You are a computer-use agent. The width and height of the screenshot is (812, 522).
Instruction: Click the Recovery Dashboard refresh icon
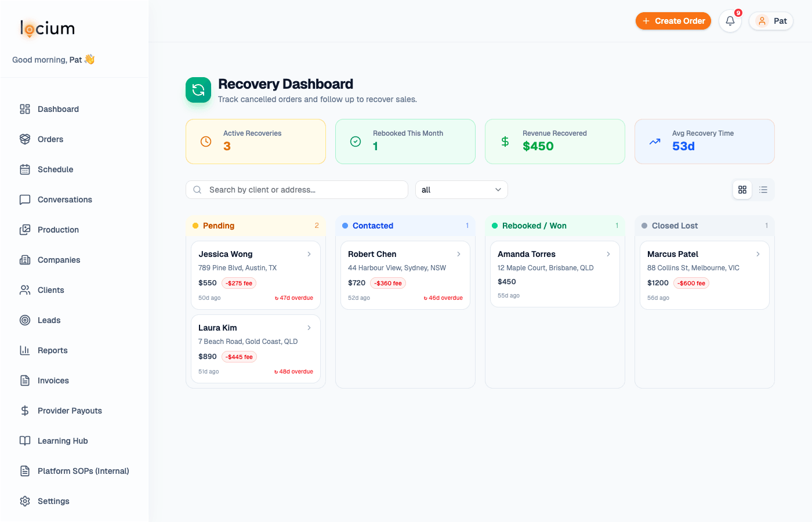pos(198,90)
